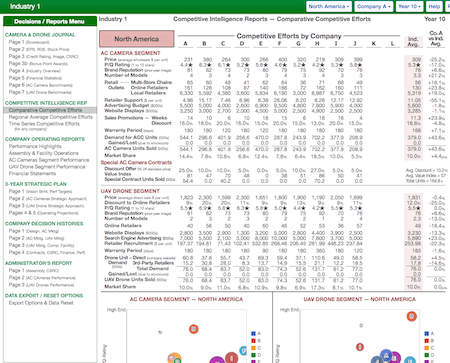Open Strategic Plan Page 3 UAV Drone Approach
The image size is (450, 363).
click(x=46, y=206)
